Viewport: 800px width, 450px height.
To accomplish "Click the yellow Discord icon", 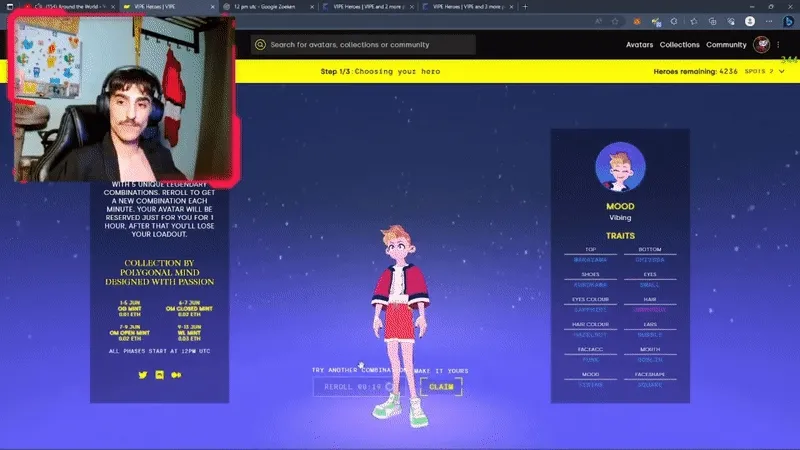I will 159,374.
